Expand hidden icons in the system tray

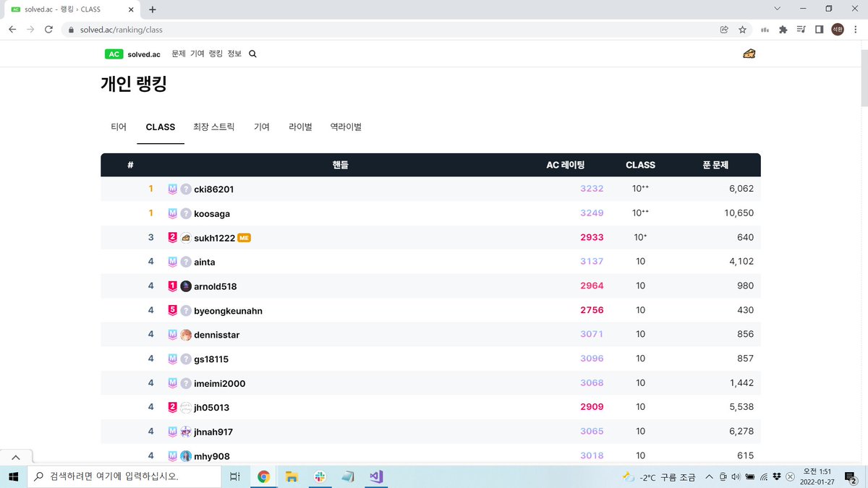tap(708, 476)
